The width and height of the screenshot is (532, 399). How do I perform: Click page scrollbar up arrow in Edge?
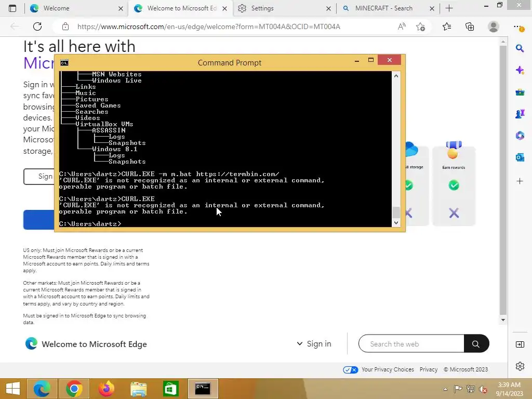coord(503,42)
